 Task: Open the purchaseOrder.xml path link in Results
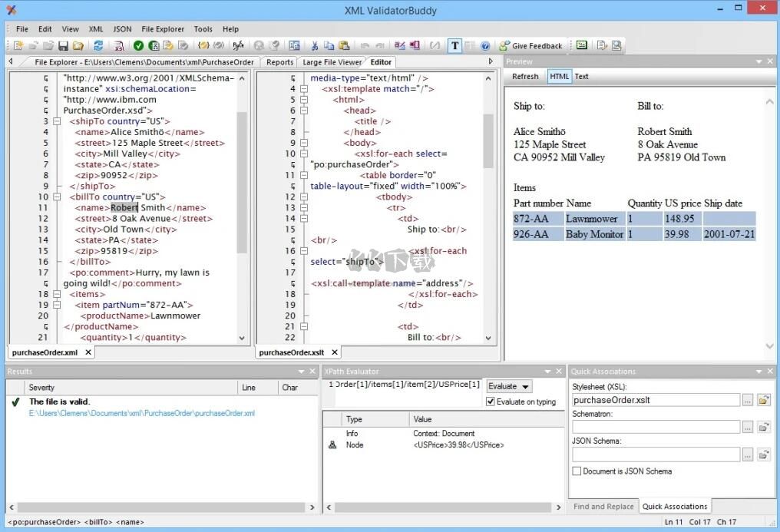pos(142,414)
